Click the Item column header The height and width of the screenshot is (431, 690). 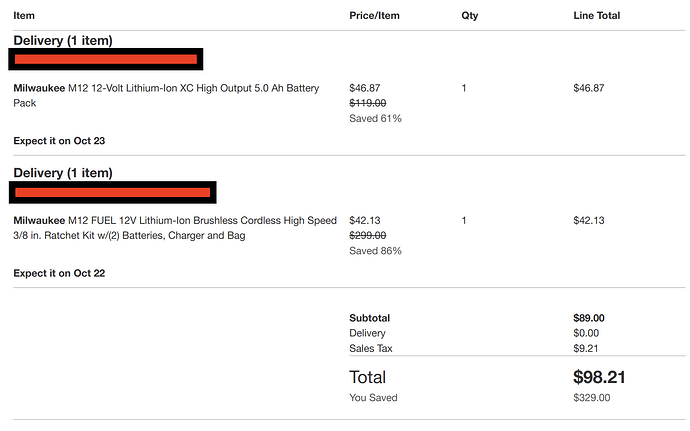pyautogui.click(x=24, y=16)
